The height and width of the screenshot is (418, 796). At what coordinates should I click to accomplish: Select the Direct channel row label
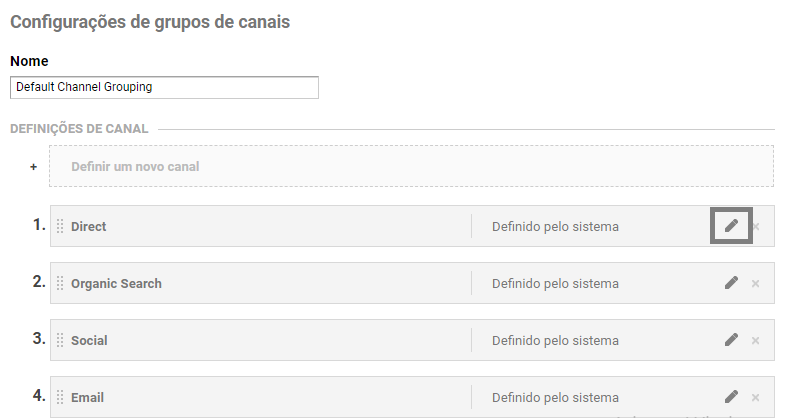click(89, 227)
